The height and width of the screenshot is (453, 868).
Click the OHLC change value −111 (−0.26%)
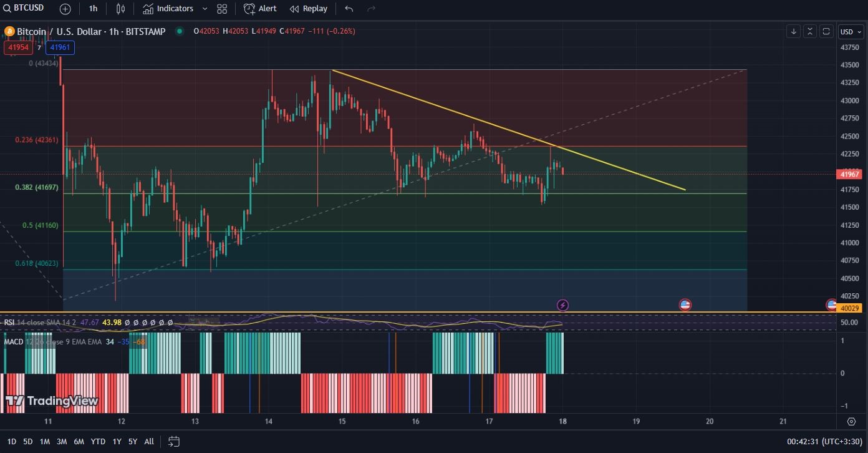(x=330, y=31)
